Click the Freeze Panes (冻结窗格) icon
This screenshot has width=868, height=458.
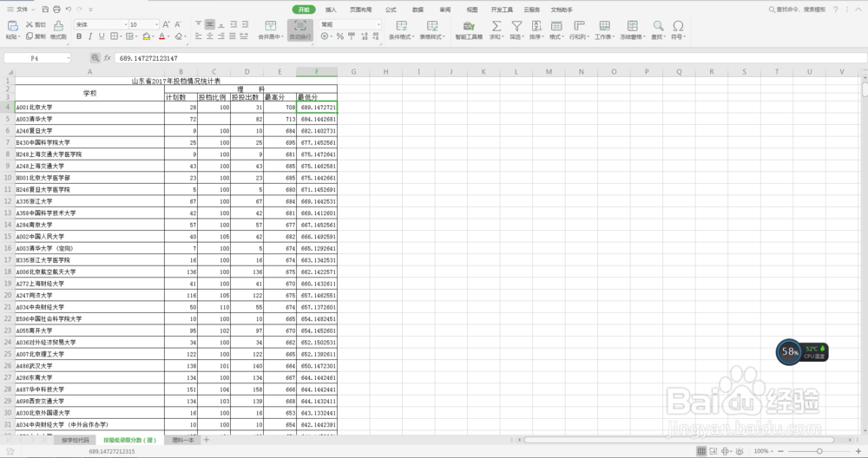632,25
